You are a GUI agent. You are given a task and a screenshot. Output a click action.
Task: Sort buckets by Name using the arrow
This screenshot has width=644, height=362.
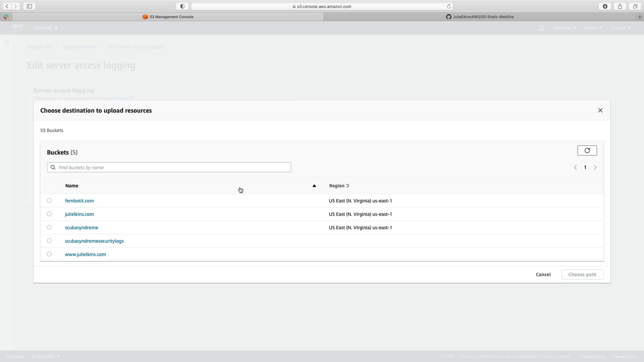pos(314,186)
